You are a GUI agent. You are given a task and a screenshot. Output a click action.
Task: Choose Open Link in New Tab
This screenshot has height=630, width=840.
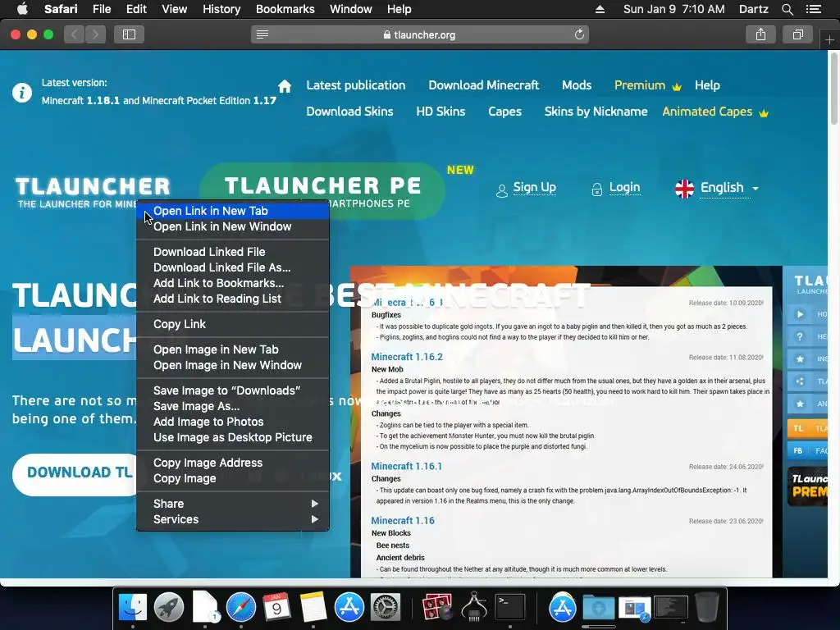pyautogui.click(x=232, y=211)
